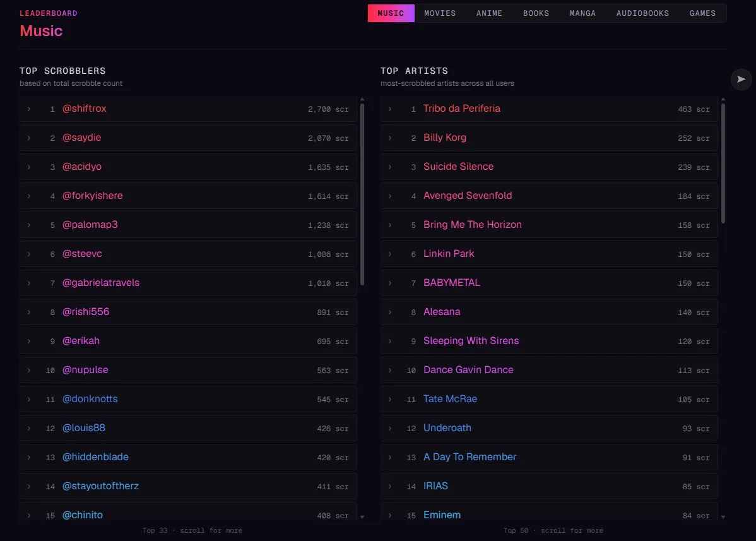Open the @saydie profile link
Screen dimensions: 756x541
click(81, 138)
